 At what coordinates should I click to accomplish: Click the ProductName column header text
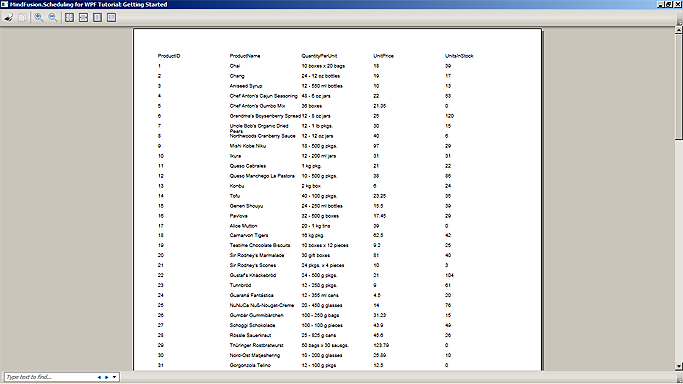[245, 56]
